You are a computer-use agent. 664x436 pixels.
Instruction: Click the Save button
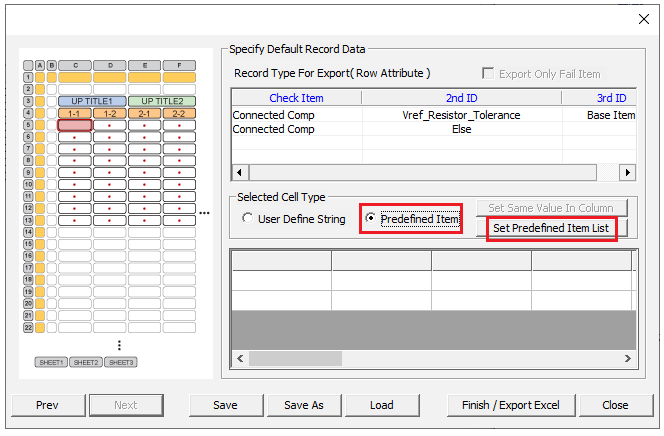[x=226, y=405]
